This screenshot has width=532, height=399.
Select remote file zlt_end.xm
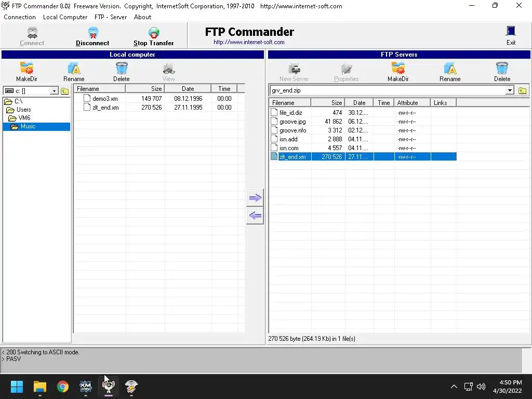coord(363,157)
